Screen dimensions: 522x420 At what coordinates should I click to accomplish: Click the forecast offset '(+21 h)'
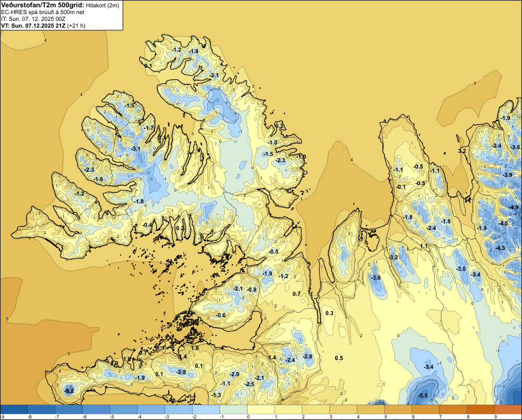76,26
